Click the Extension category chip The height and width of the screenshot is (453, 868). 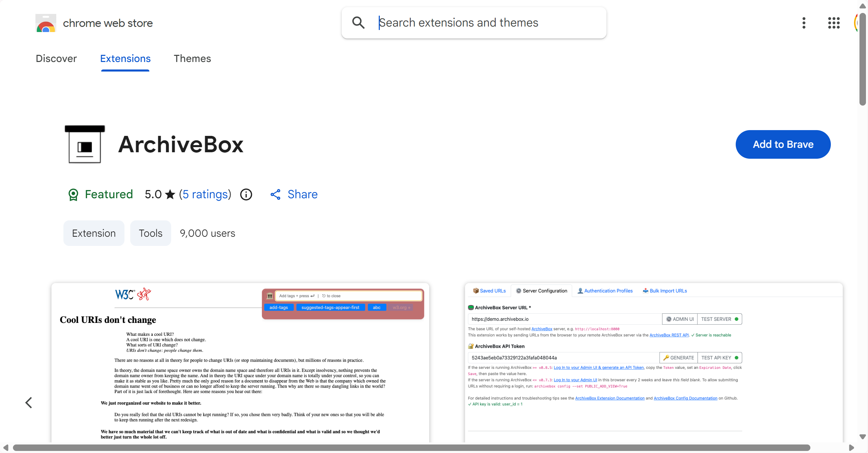94,233
